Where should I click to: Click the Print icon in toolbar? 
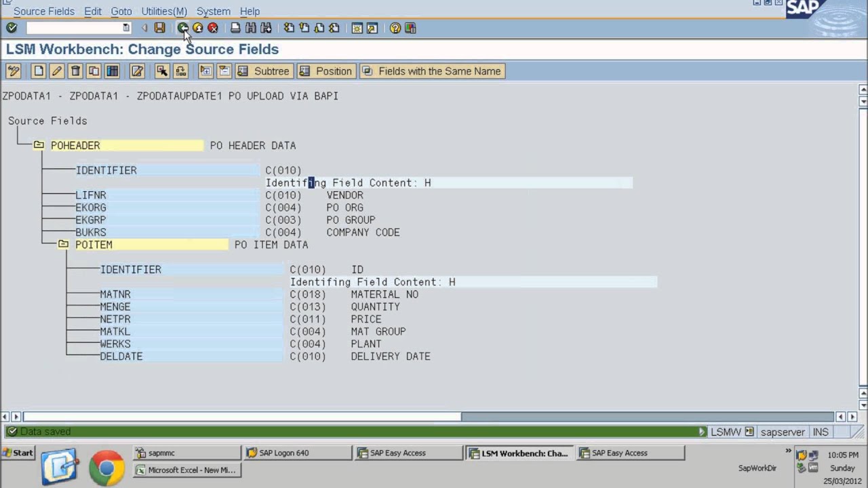point(235,28)
